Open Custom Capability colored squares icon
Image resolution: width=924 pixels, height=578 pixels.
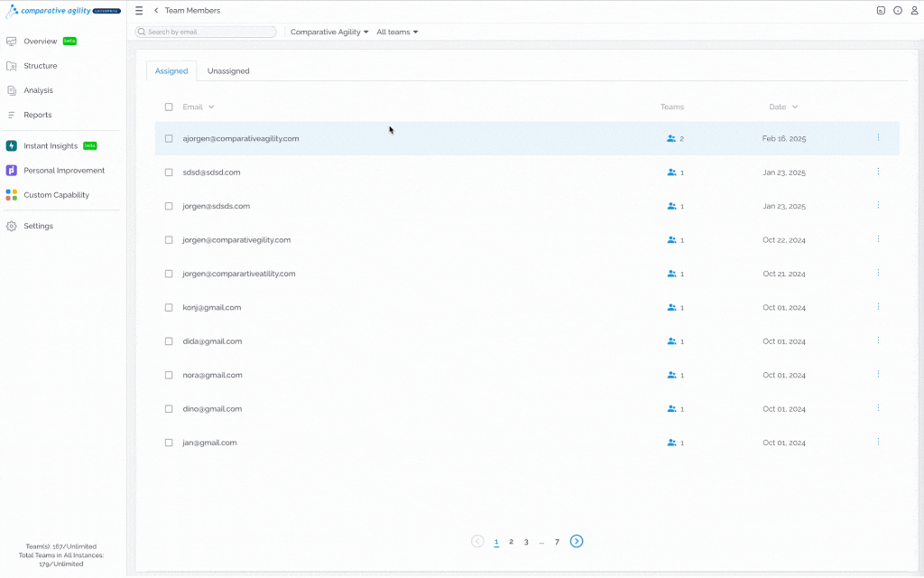point(11,195)
